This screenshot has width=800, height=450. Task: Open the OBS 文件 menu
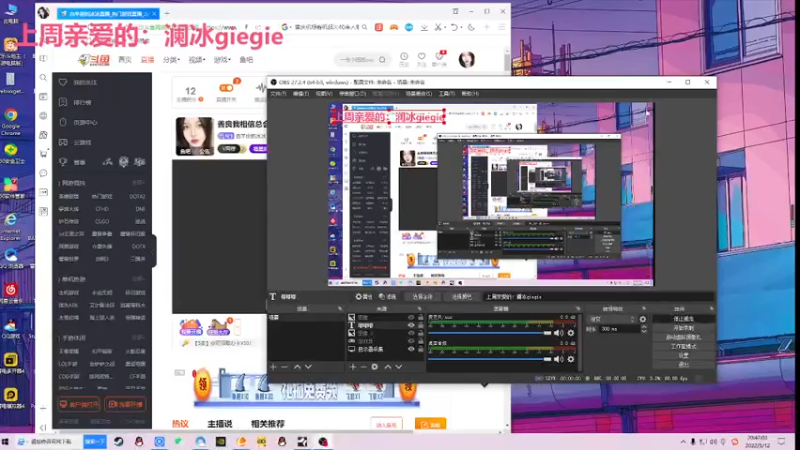pos(278,94)
